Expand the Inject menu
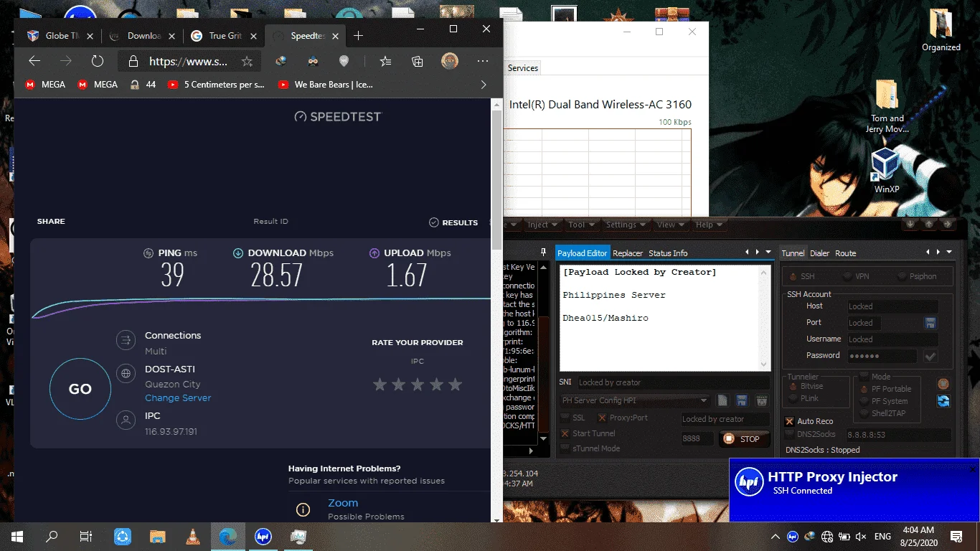980x551 pixels. (x=542, y=225)
